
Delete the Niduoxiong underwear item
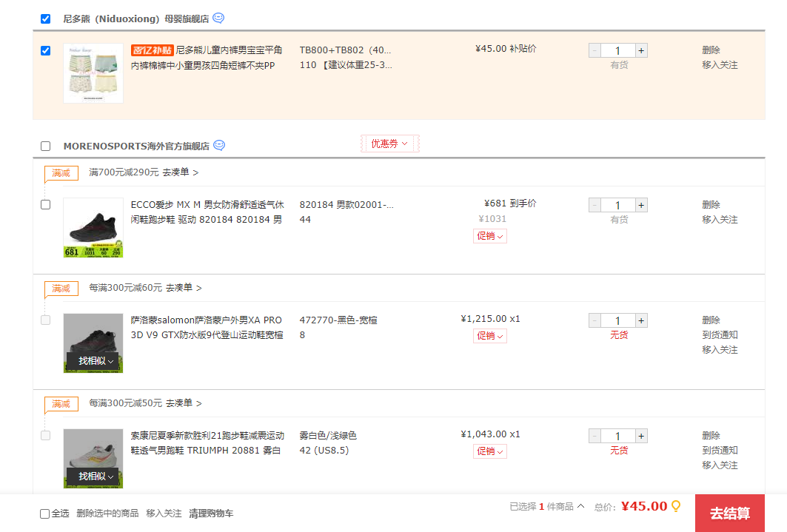pos(711,50)
